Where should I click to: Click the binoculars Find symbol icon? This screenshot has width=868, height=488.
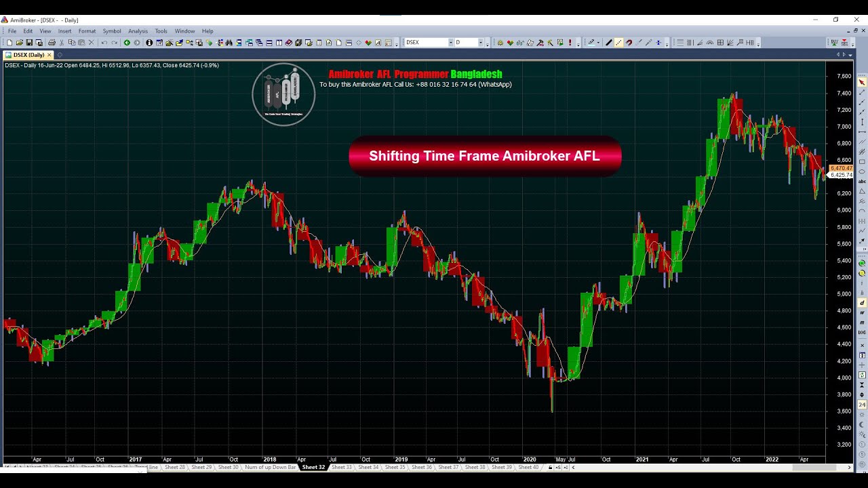click(229, 43)
